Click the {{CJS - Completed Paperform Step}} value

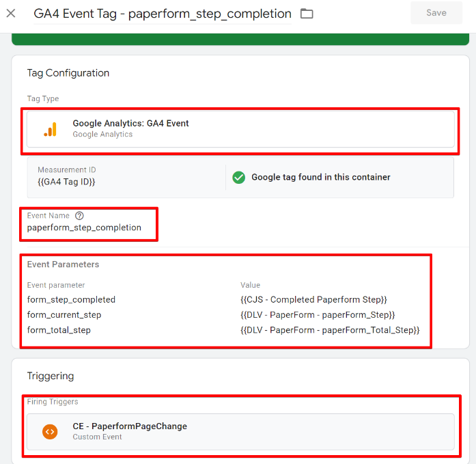point(313,299)
